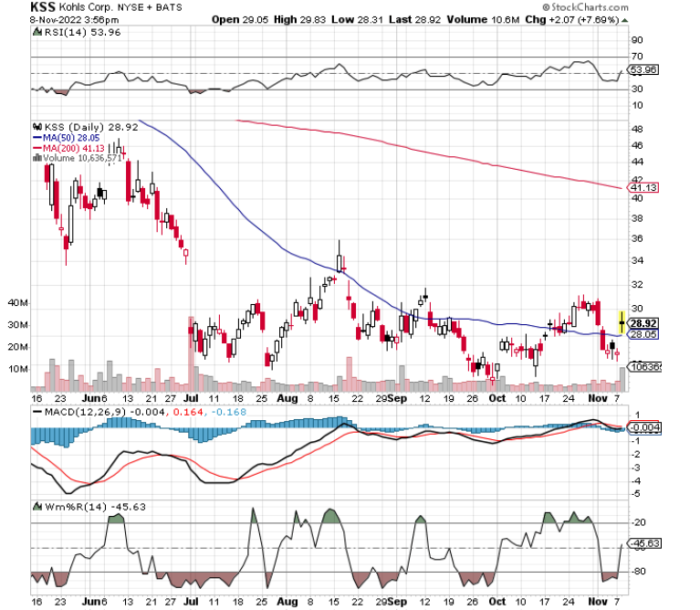Click the RSI(14) mountain icon in legend

tap(37, 32)
